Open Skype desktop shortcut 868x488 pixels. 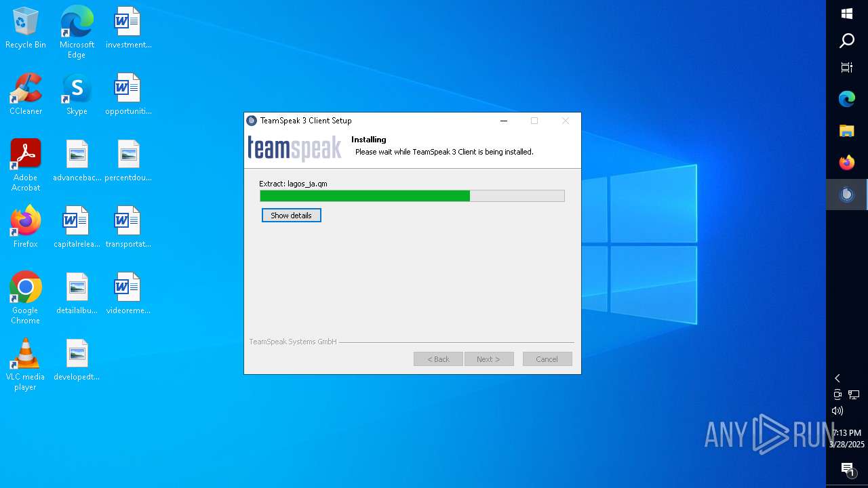[77, 95]
